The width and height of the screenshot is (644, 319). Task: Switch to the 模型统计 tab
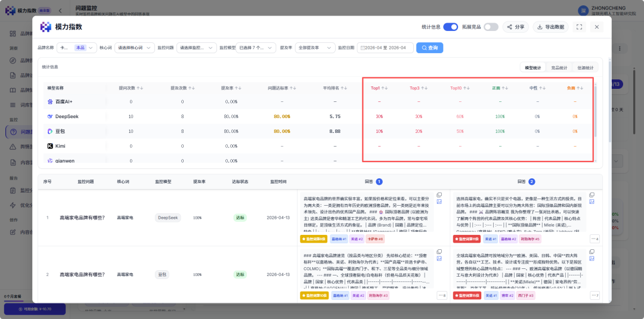pyautogui.click(x=532, y=67)
